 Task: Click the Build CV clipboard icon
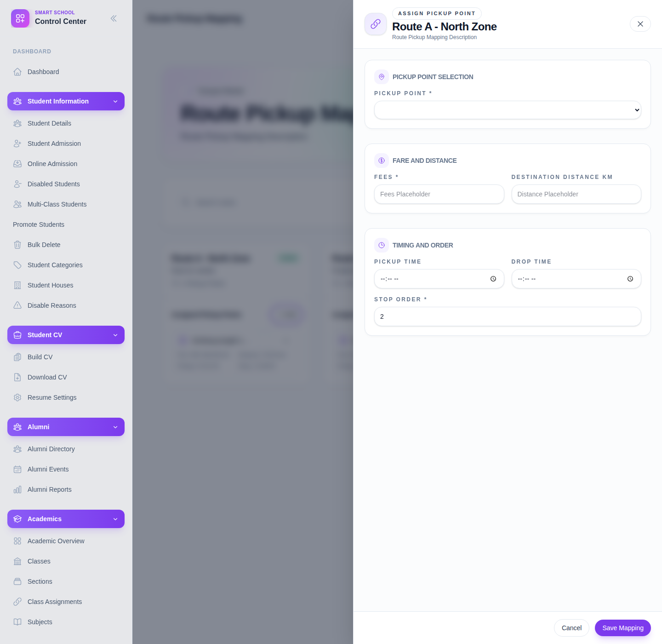17,357
